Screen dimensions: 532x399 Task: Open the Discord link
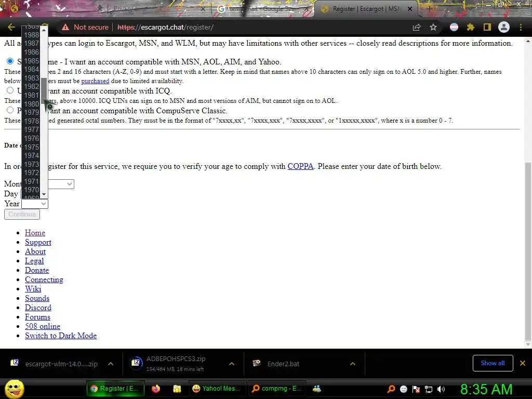38,308
